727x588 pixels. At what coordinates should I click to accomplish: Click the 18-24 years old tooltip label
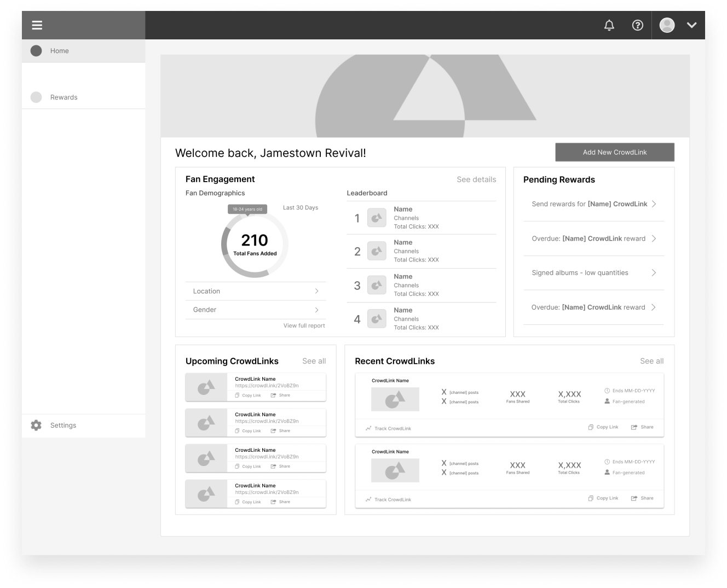[247, 209]
